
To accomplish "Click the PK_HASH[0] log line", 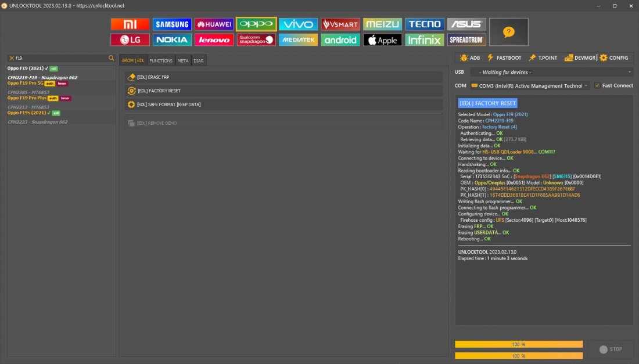I will [x=518, y=189].
